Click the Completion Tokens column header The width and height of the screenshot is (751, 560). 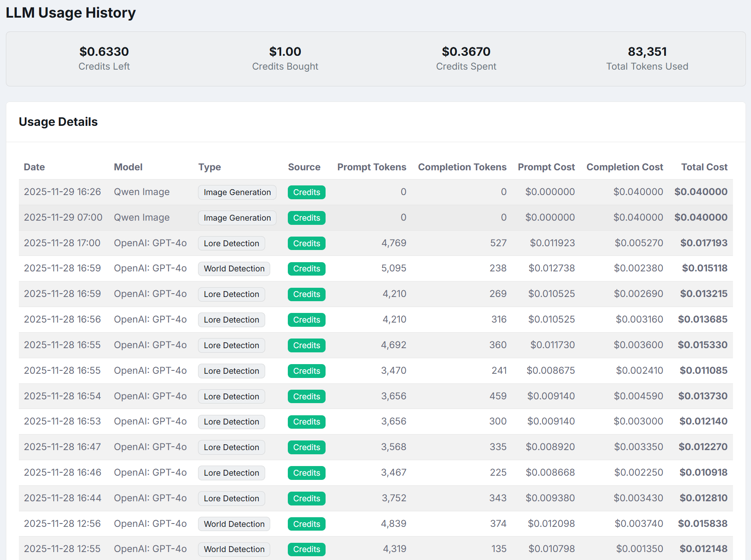click(x=462, y=167)
